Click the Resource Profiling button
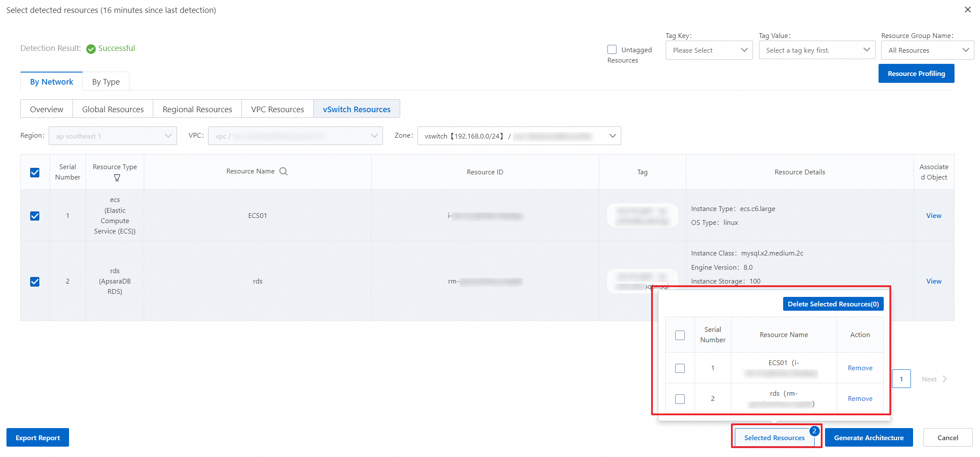980x457 pixels. point(916,73)
